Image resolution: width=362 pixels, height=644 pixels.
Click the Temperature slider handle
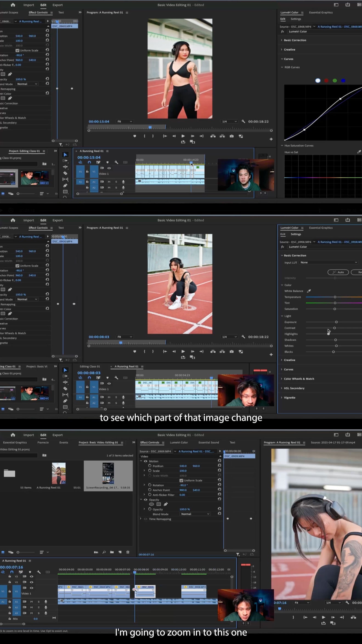click(x=335, y=297)
